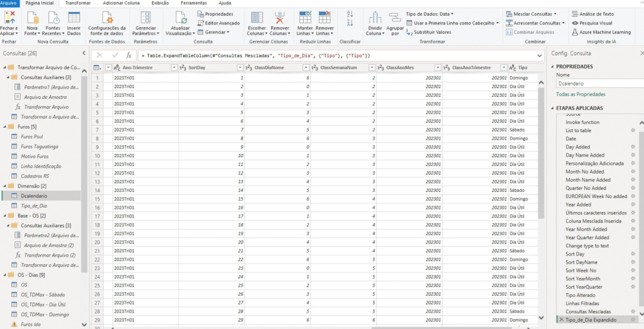The width and height of the screenshot is (644, 329).
Task: Collapse PROPRIEDADES section
Action: [x=553, y=67]
